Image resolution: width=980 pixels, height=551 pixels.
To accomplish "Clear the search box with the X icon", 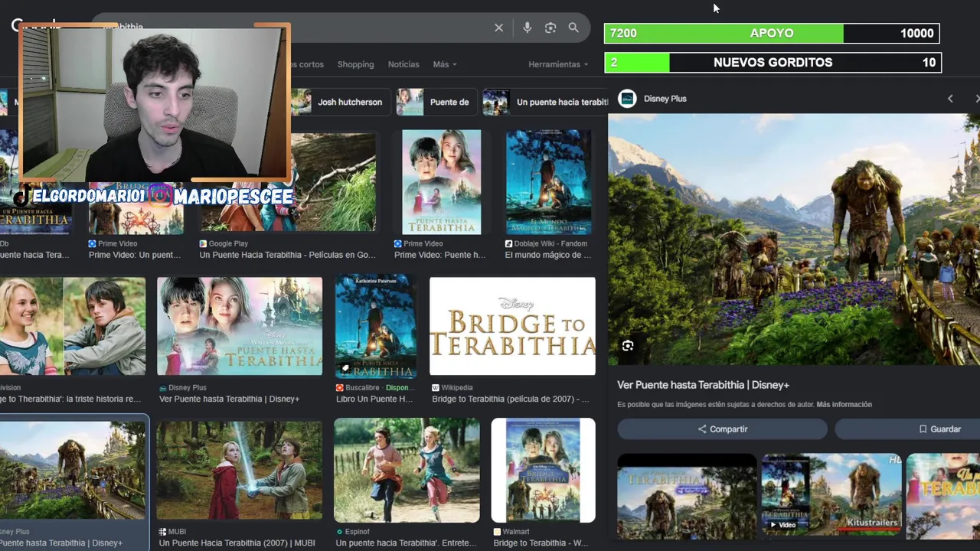I will pyautogui.click(x=498, y=28).
